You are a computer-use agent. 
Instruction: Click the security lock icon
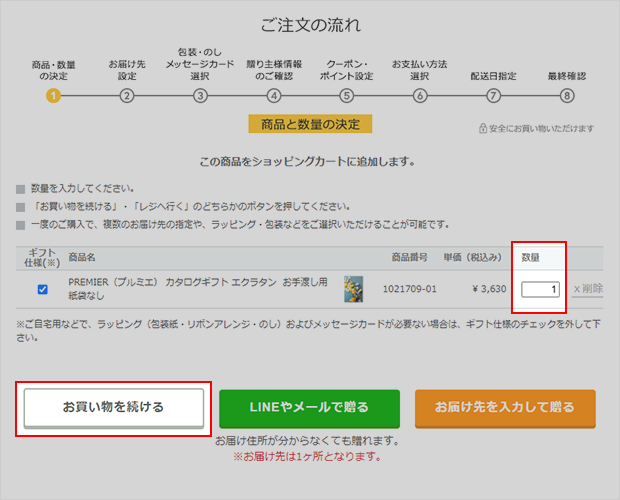coord(482,128)
